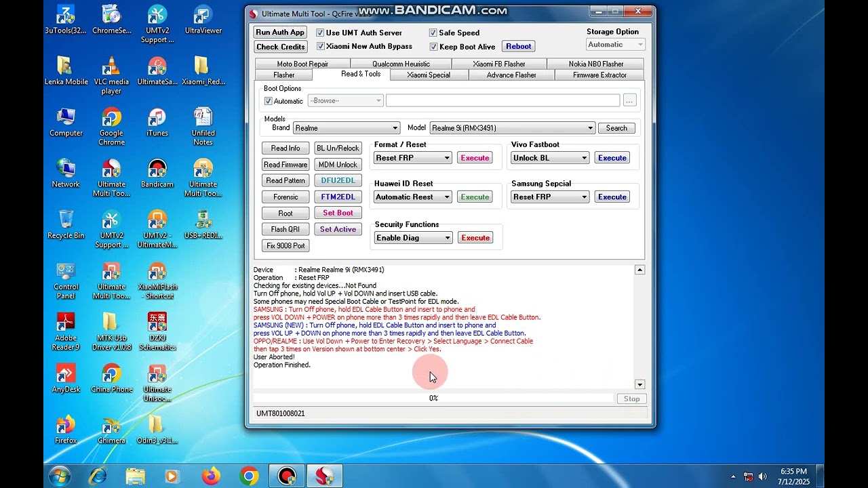
Task: Open File Explorer from the taskbar
Action: pyautogui.click(x=135, y=476)
